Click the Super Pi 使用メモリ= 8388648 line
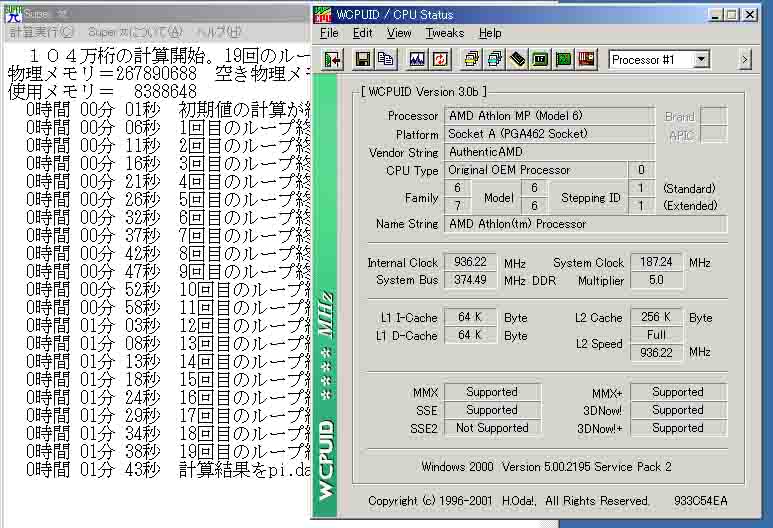The width and height of the screenshot is (773, 528). pos(103,92)
